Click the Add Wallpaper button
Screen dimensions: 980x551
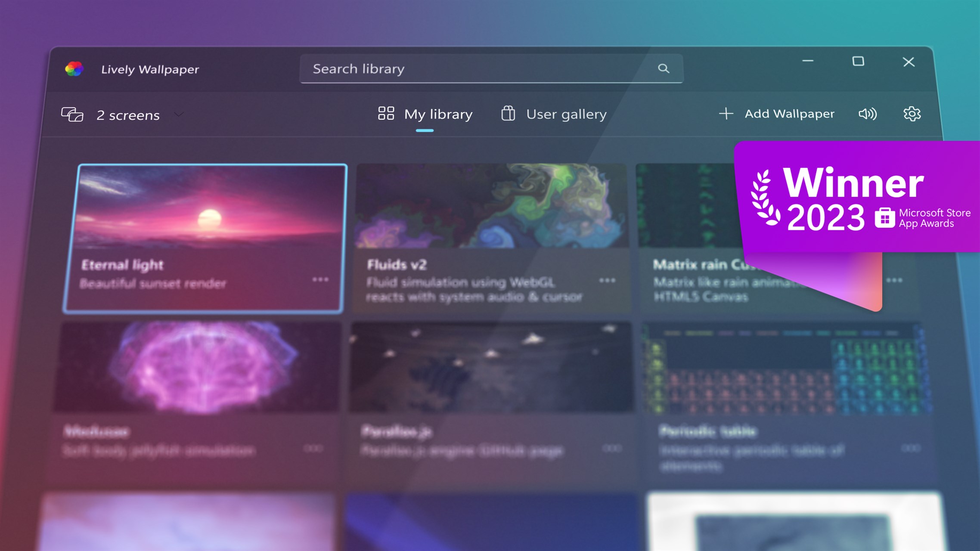pos(777,113)
